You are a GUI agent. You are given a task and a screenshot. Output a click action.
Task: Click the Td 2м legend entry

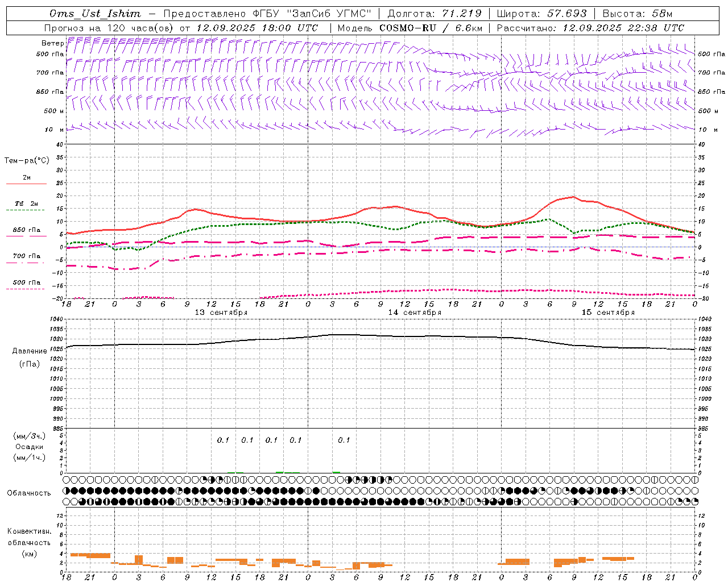[x=27, y=203]
